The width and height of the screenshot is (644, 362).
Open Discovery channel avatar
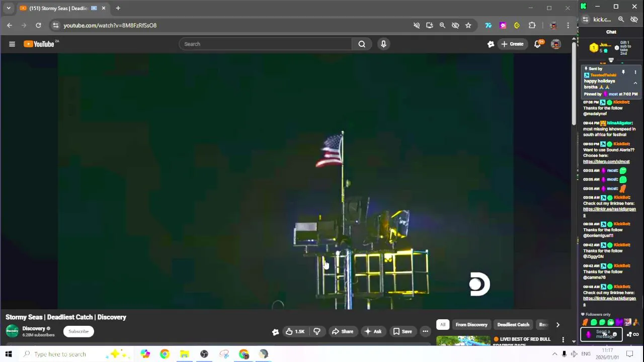coord(12,331)
